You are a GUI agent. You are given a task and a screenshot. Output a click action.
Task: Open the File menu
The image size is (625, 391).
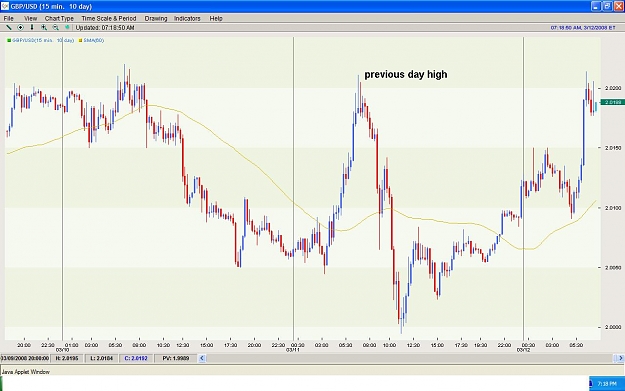[8, 18]
